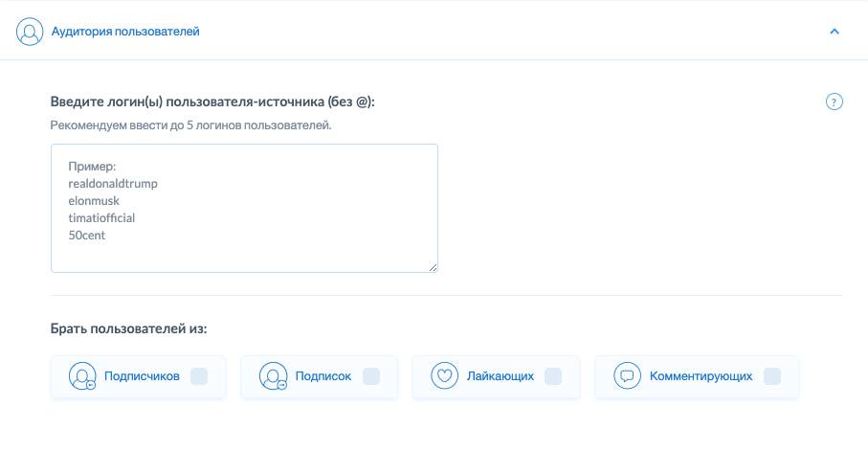
Task: Select the Подписок text label
Action: pos(323,376)
